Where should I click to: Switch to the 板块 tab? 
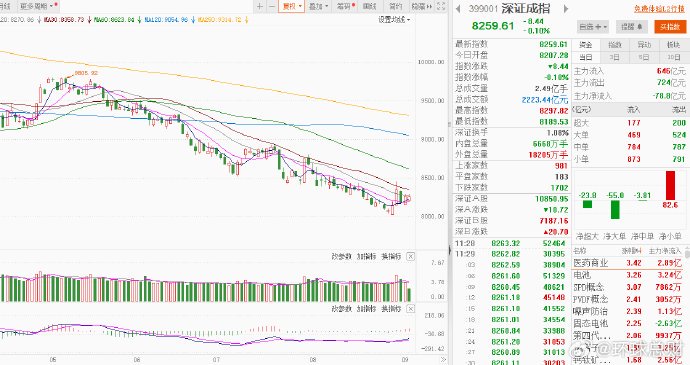(673, 45)
